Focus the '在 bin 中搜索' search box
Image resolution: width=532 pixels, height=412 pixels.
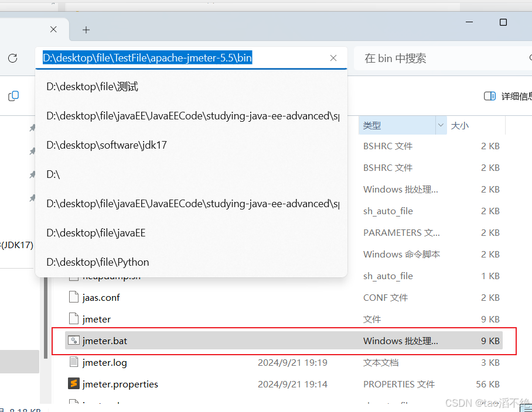[442, 59]
